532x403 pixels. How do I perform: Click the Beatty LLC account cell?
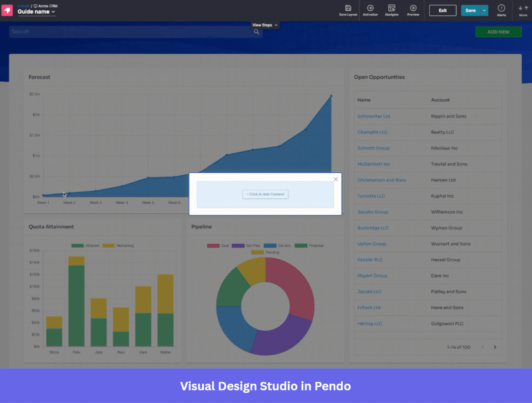coord(443,132)
